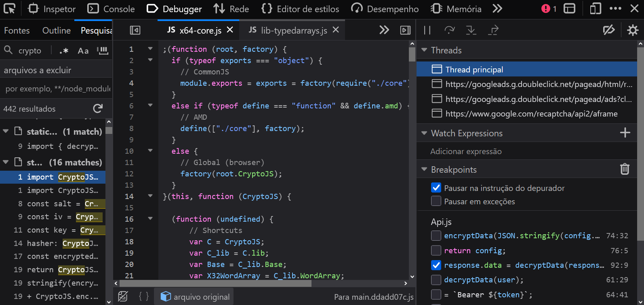Fold function block at line 16
The width and height of the screenshot is (644, 305).
[150, 218]
